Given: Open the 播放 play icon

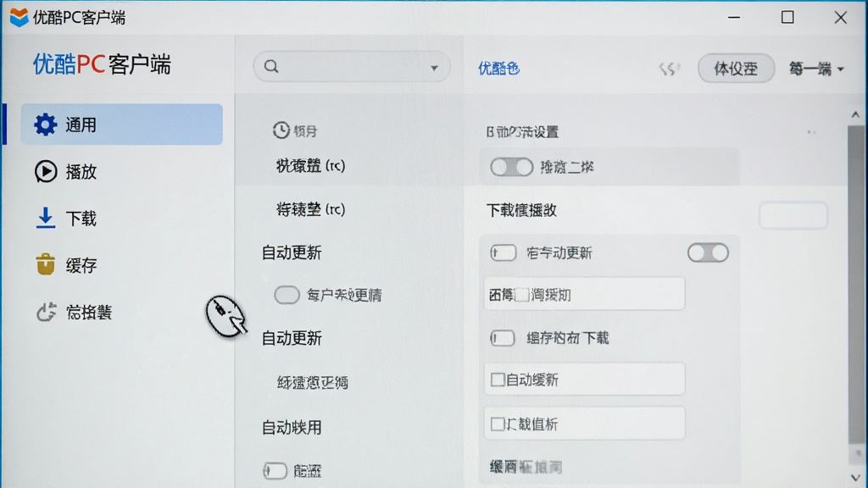Looking at the screenshot, I should pos(46,171).
